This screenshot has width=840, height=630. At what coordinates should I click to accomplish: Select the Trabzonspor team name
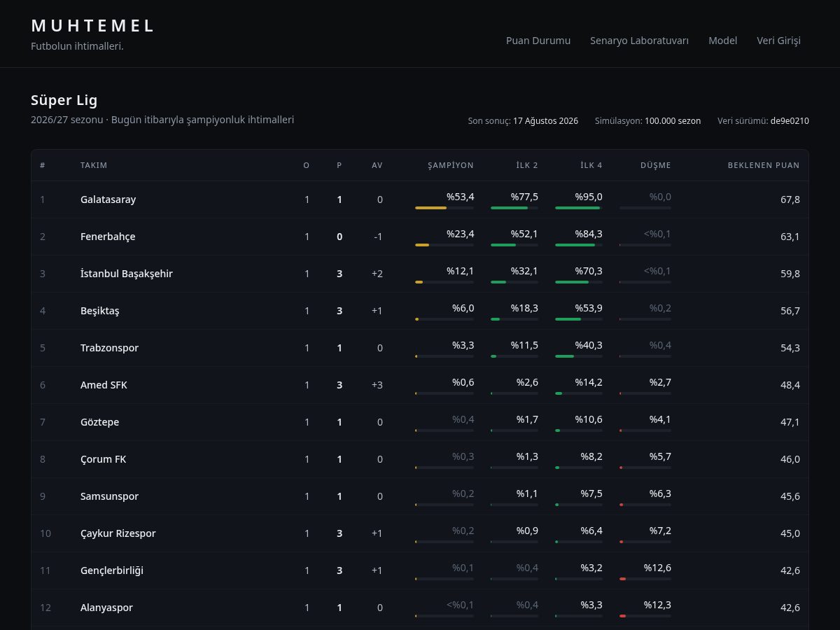(110, 348)
